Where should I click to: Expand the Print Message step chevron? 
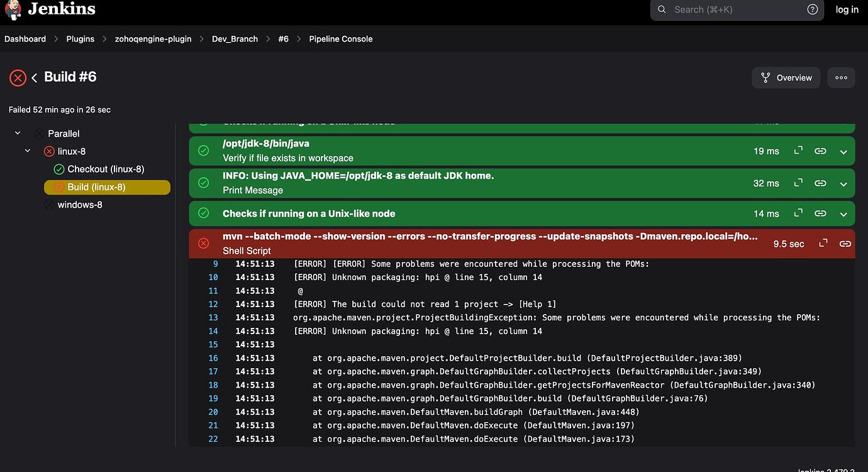coord(843,184)
